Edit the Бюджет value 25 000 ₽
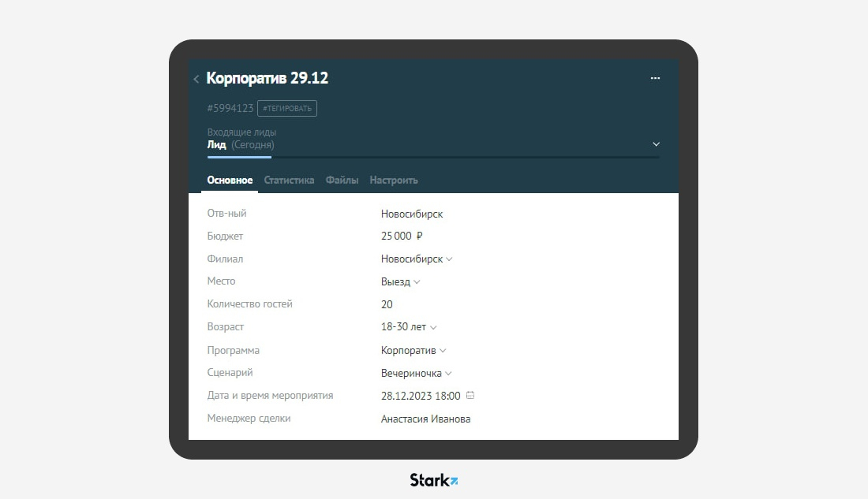Screen dimensions: 868x499 point(402,236)
